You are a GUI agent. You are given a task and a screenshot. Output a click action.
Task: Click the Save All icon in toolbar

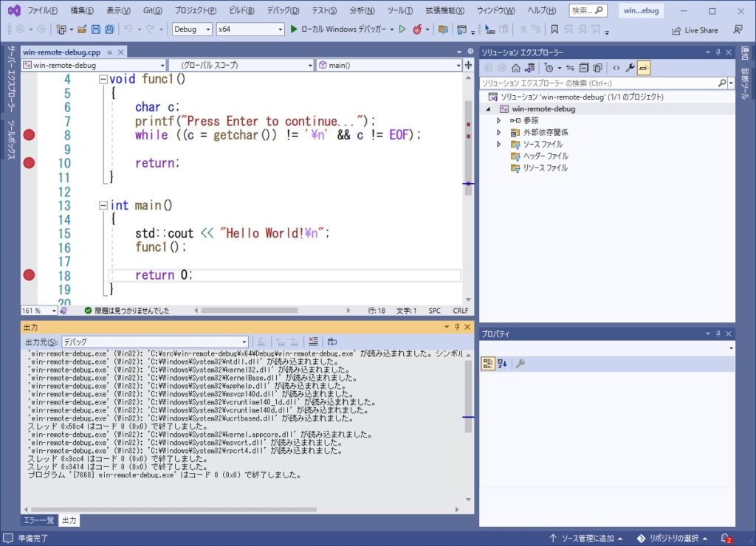point(110,30)
